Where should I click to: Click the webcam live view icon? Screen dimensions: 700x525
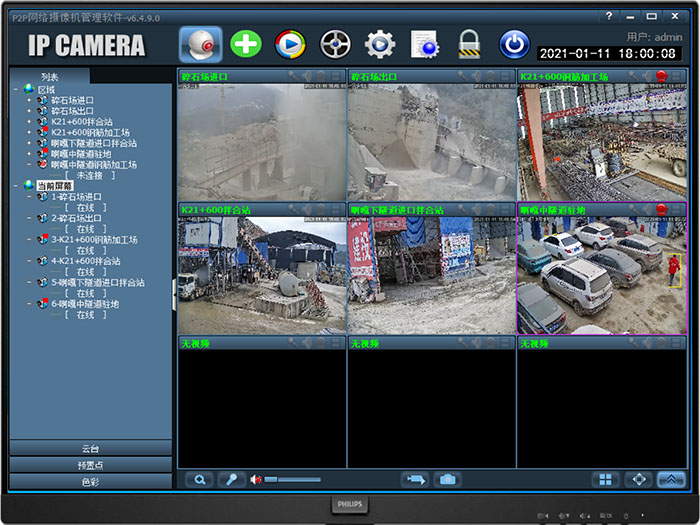201,44
